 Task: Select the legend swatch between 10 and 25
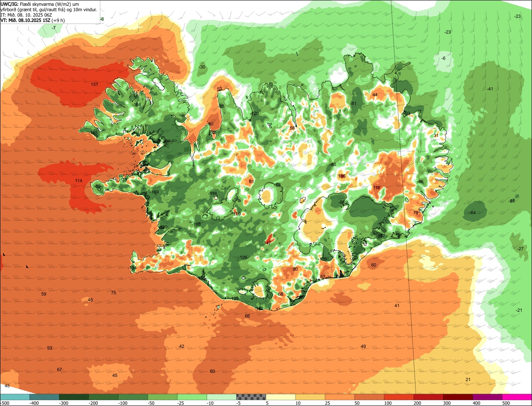[x=310, y=397]
